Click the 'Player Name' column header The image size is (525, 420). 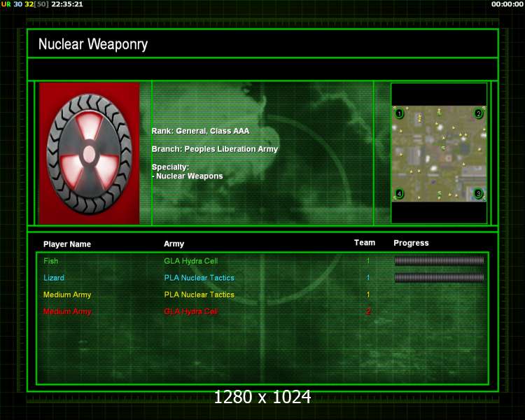click(67, 244)
